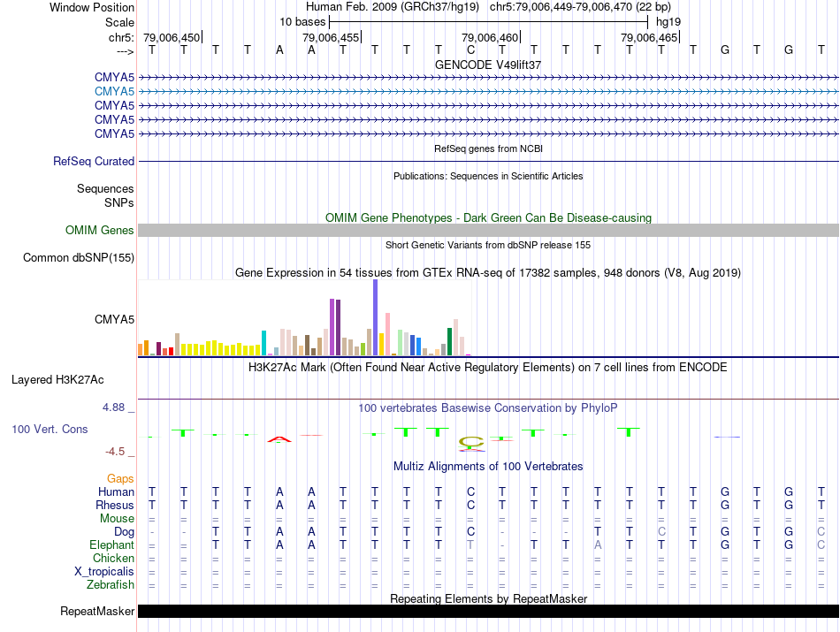This screenshot has height=632, width=840.
Task: Select the RefSeq Curated track label
Action: (94, 162)
